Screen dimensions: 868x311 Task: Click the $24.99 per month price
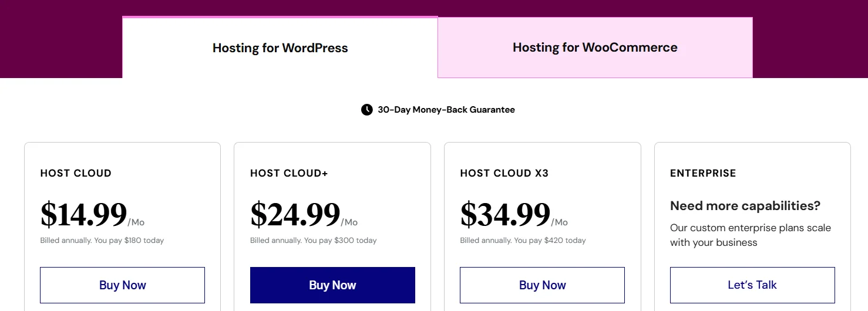pyautogui.click(x=295, y=215)
